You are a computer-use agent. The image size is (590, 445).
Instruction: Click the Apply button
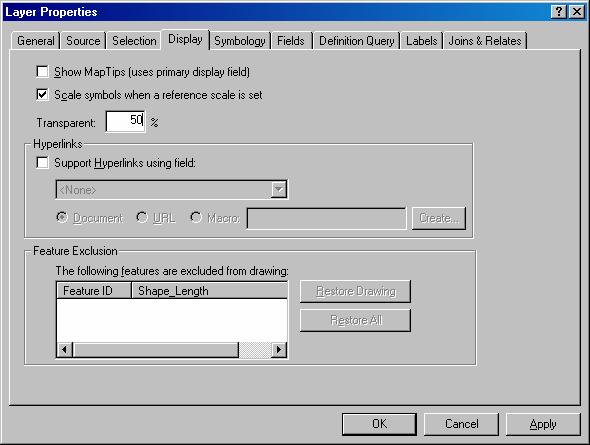pos(543,424)
